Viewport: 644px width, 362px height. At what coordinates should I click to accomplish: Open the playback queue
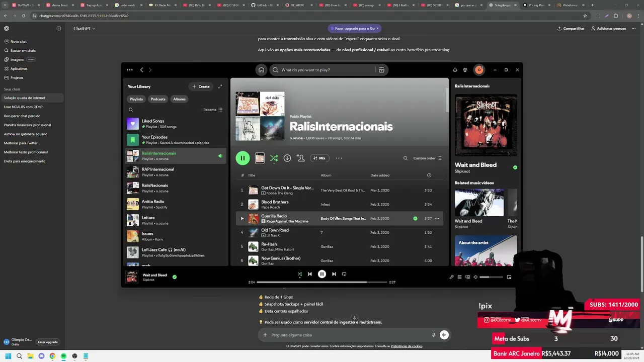pyautogui.click(x=459, y=277)
